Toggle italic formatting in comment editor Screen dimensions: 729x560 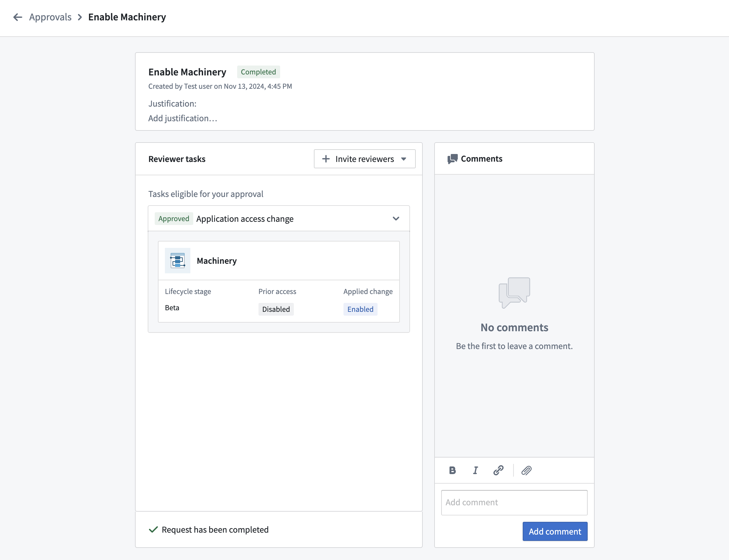click(x=475, y=470)
